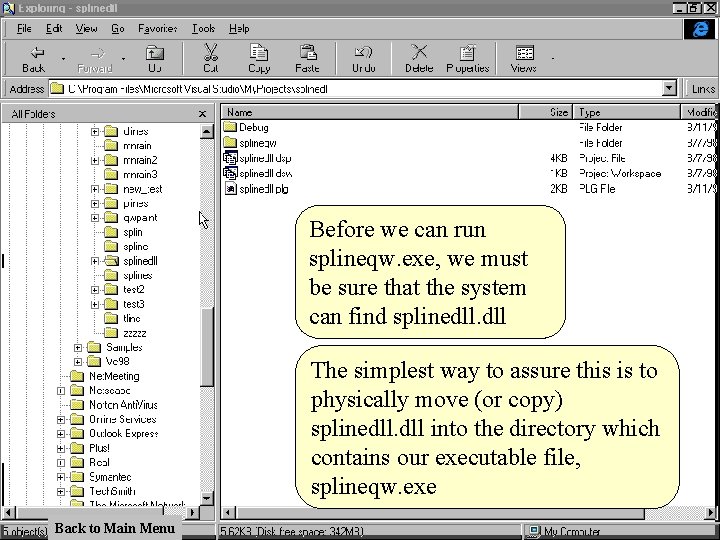The width and height of the screenshot is (720, 540).
Task: Click the Undo toolbar icon
Action: (x=364, y=53)
